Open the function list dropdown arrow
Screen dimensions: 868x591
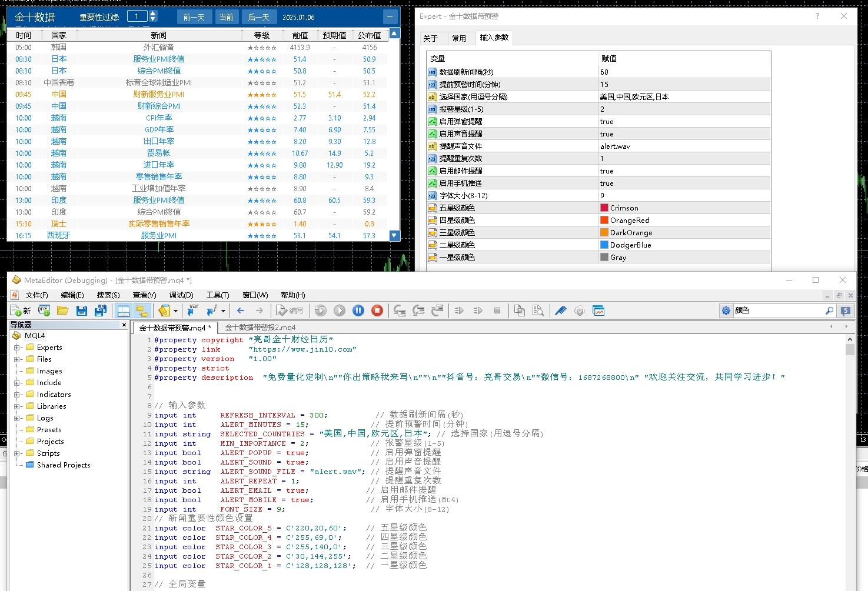point(223,310)
